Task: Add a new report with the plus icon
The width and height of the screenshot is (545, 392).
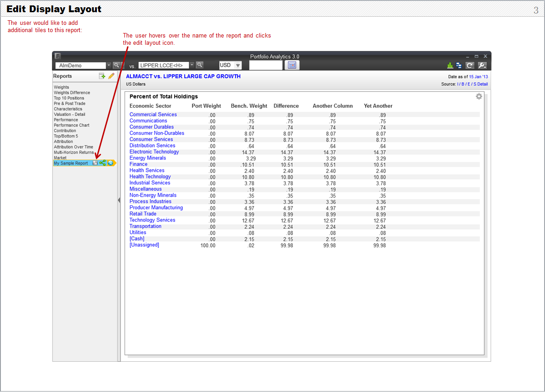Action: click(102, 76)
